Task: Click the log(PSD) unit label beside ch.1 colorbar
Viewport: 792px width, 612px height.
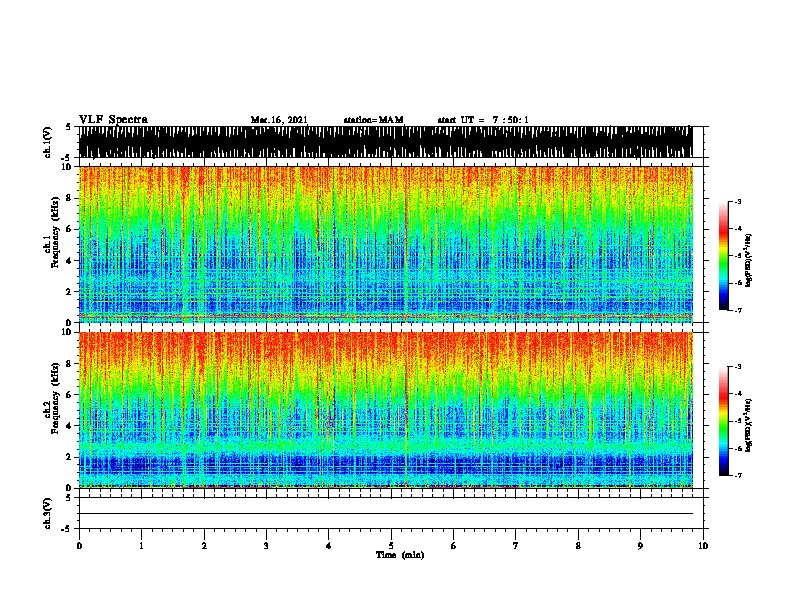Action: coord(749,260)
